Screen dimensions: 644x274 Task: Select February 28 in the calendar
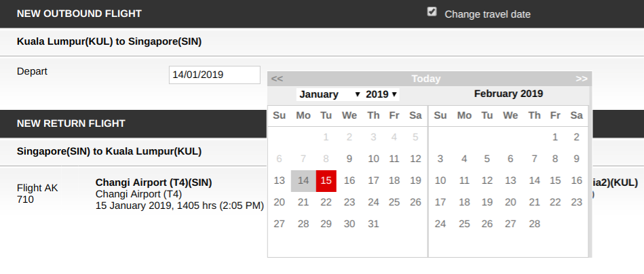click(x=535, y=224)
